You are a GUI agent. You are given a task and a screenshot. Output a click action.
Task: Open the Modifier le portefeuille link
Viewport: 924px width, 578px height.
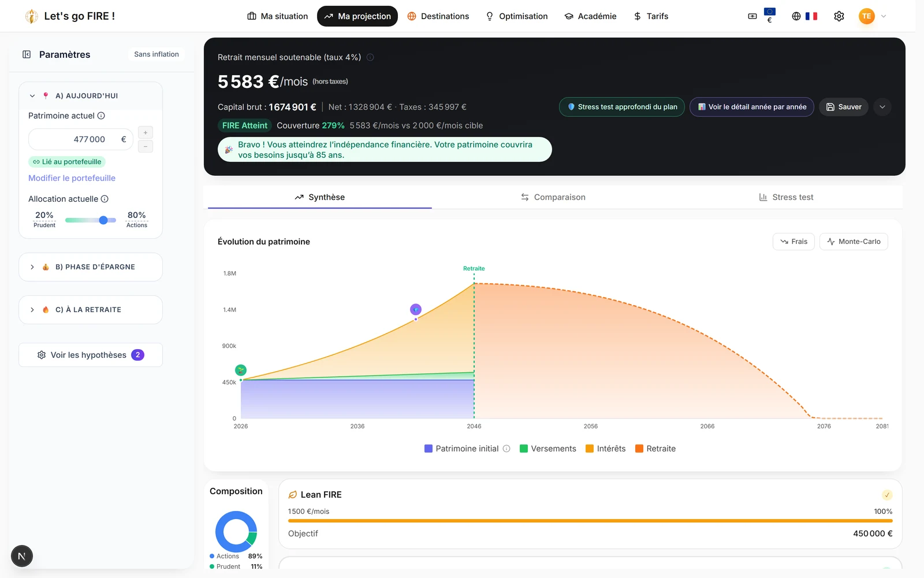(x=72, y=178)
